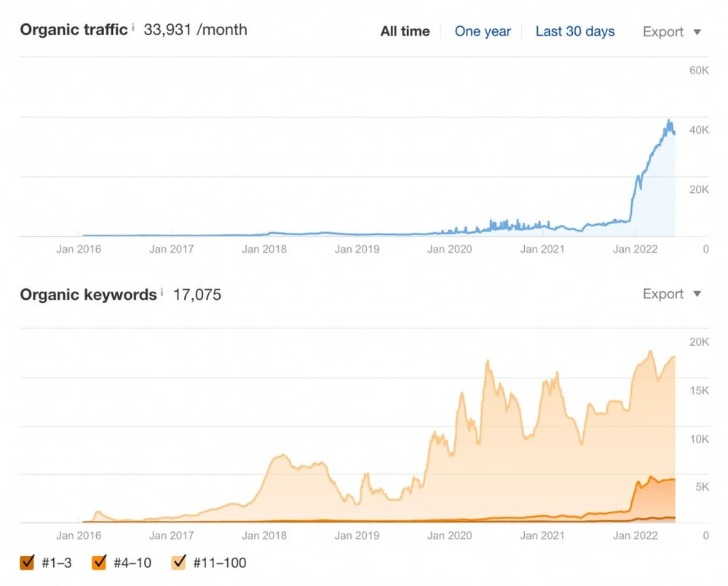Click the info icon next to Organic keywords
728x586 pixels.
coord(163,290)
